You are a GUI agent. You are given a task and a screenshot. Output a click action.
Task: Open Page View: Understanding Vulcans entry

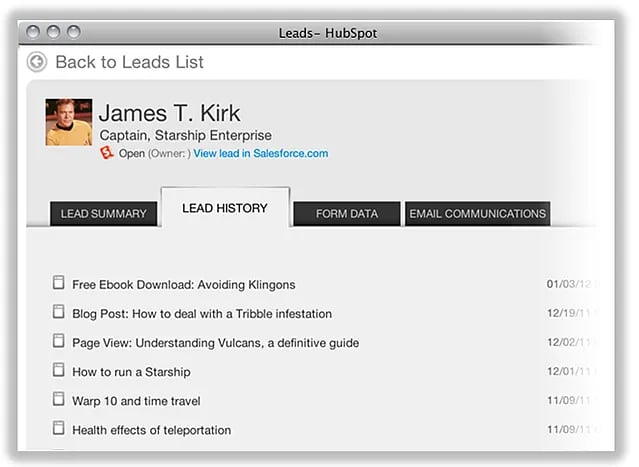point(215,343)
